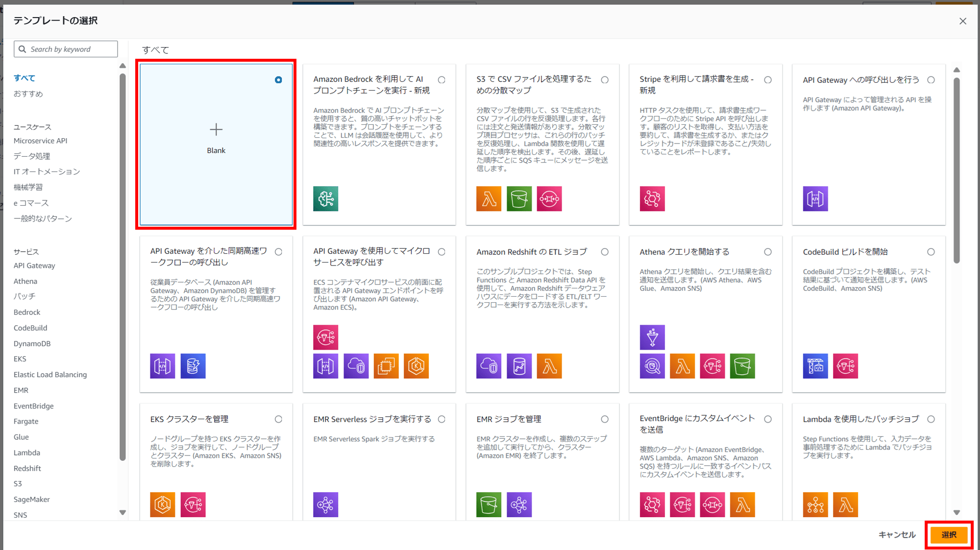This screenshot has height=550, width=980.
Task: Click the Redshift database icon in the Redshift ETL card
Action: click(519, 366)
